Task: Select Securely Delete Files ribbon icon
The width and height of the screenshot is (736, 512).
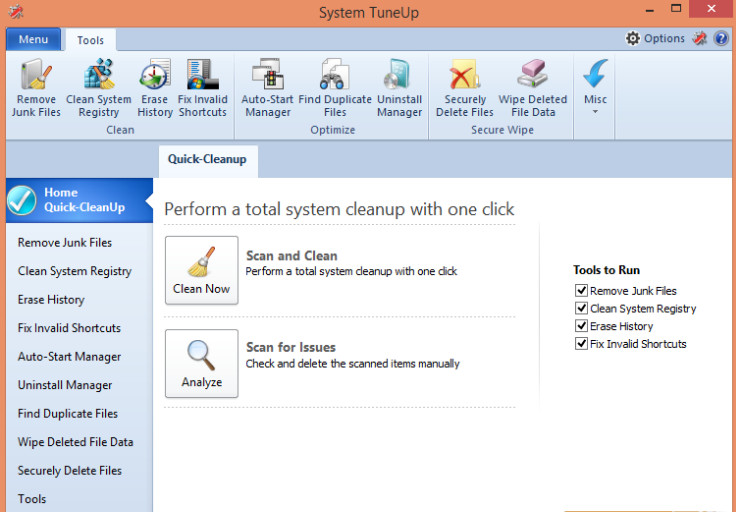Action: coord(464,88)
